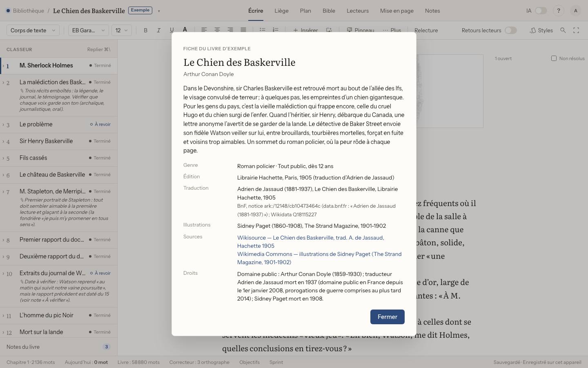Screen dimensions: 588x368
Task: Open the book title dropdown arrow
Action: 159,11
